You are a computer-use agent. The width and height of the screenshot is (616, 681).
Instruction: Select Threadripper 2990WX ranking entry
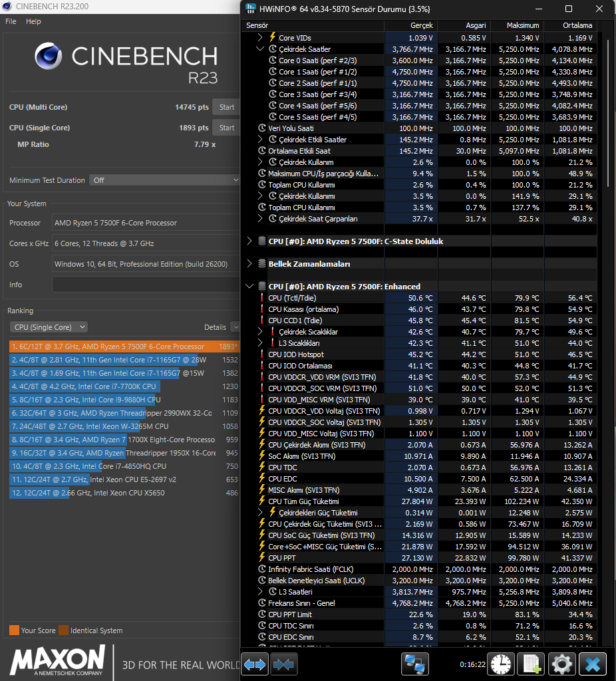124,412
